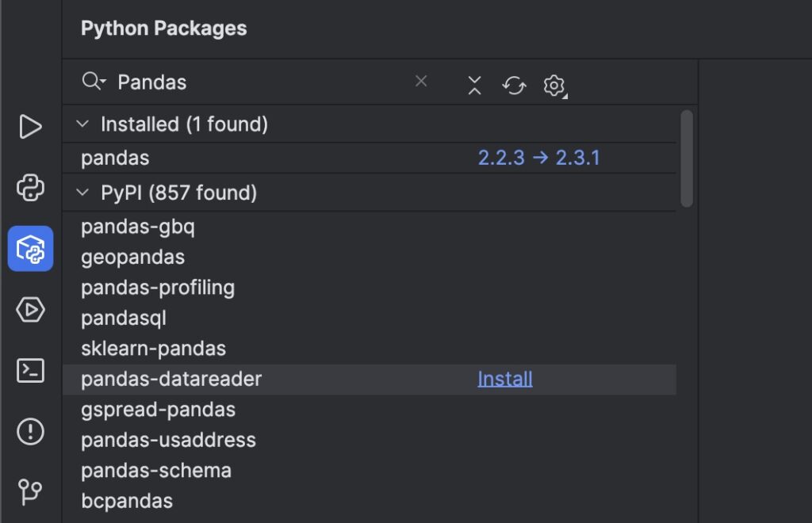
Task: Open the search options magnifier dropdown
Action: 94,82
